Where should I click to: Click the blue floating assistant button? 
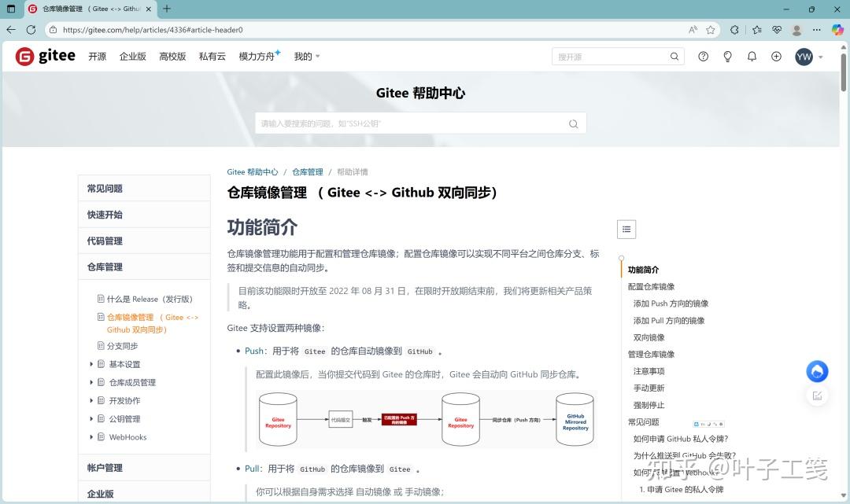(817, 371)
